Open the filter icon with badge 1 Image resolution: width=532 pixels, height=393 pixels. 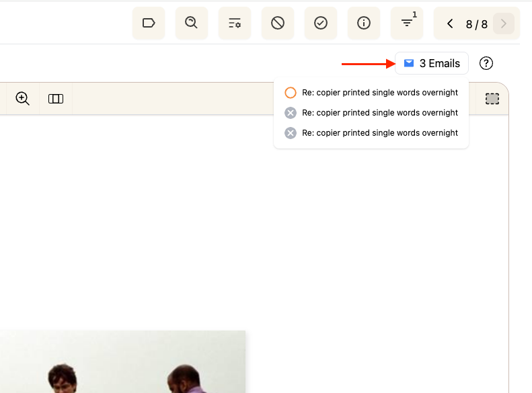coord(407,23)
